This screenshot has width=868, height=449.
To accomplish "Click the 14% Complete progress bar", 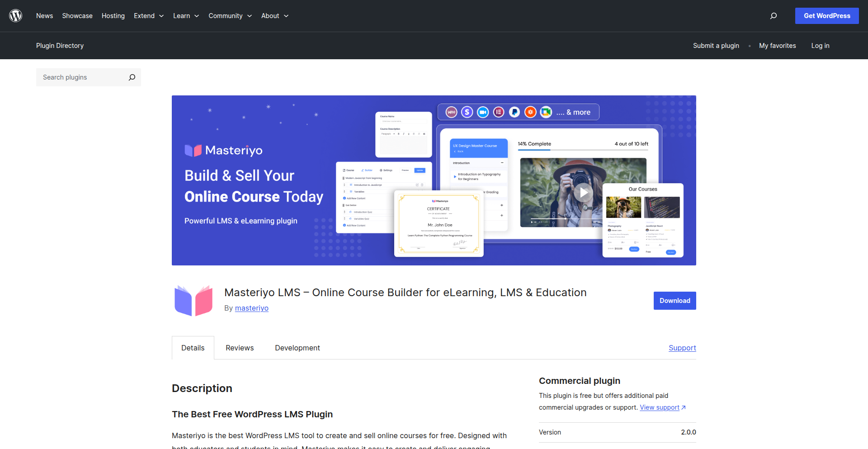I will 583,150.
